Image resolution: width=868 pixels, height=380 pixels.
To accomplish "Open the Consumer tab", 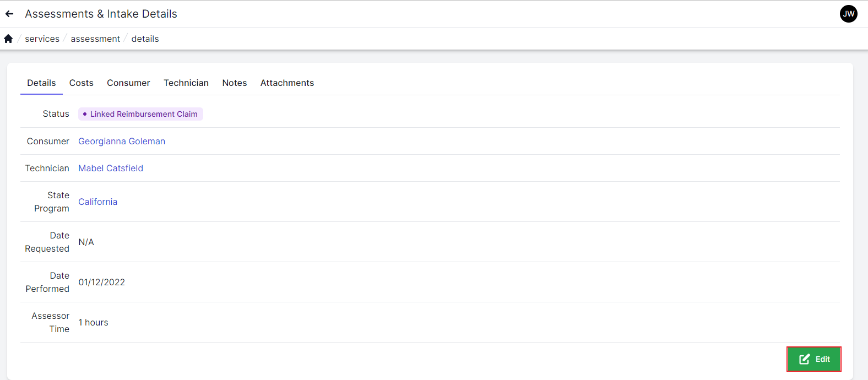I will pyautogui.click(x=128, y=83).
